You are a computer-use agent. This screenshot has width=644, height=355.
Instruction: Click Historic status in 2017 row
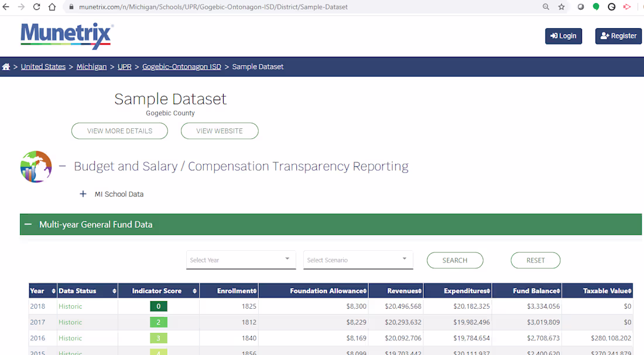coord(70,322)
